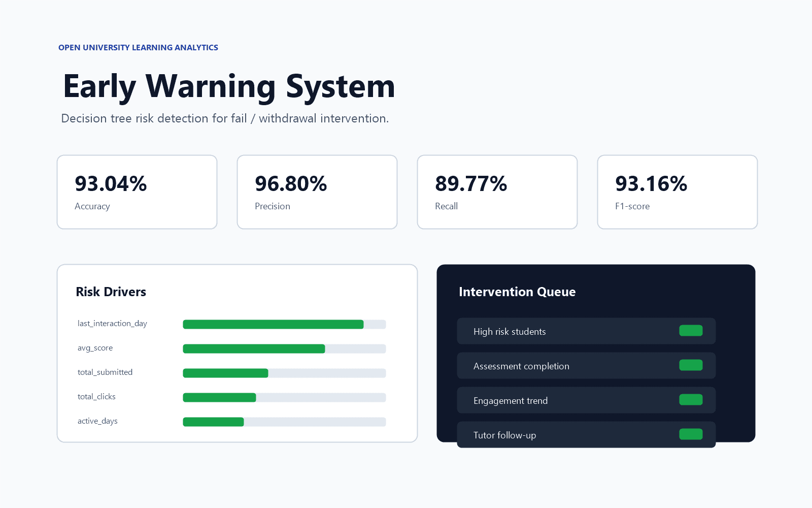Click the 93.16% F1-score value
Screen dimensions: 812x508
tap(651, 183)
